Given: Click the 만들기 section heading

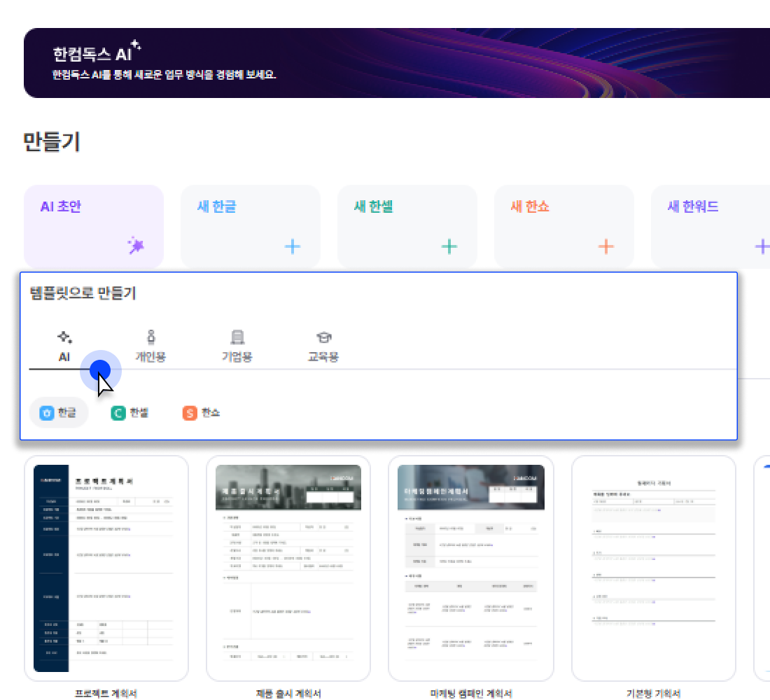Looking at the screenshot, I should click(x=51, y=141).
